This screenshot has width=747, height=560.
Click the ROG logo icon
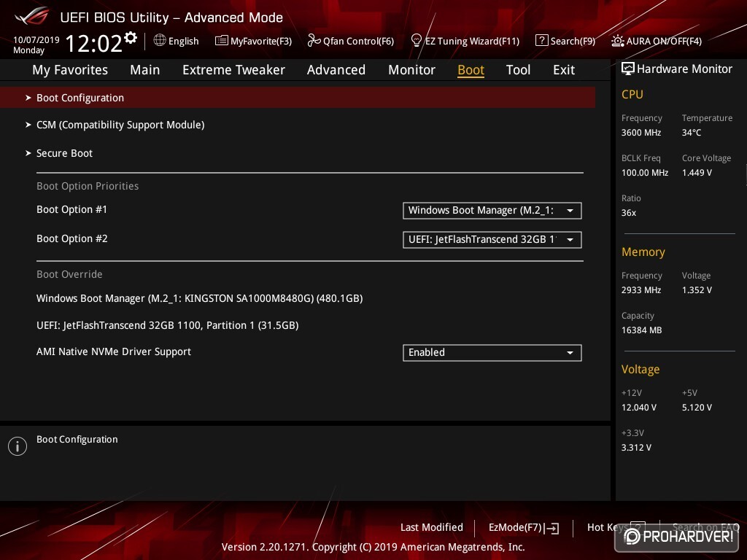[x=31, y=16]
